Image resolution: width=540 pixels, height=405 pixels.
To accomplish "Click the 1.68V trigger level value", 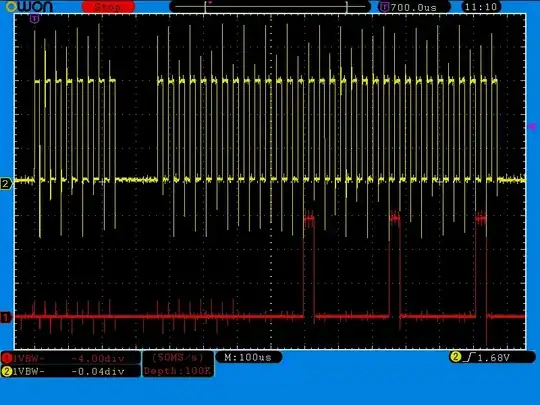I will click(x=494, y=358).
